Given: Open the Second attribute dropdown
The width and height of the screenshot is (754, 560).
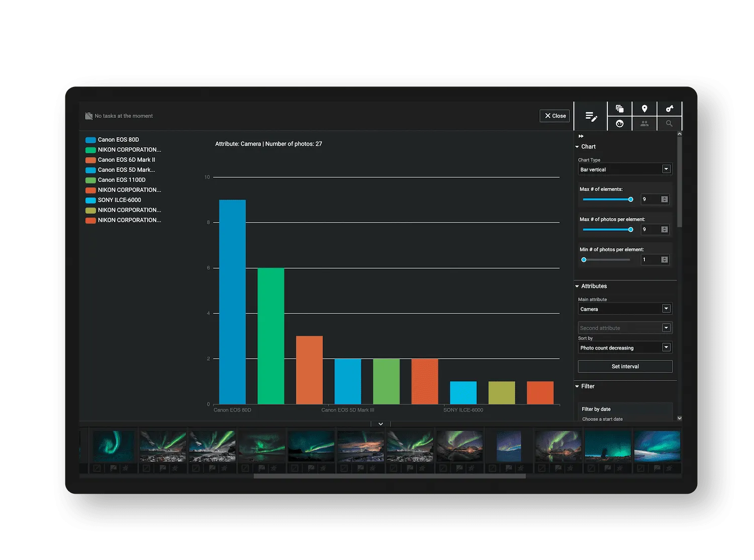Looking at the screenshot, I should pos(625,328).
